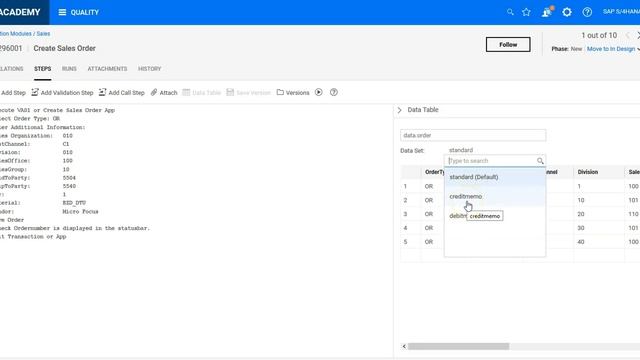Click Add Step

pos(12,93)
